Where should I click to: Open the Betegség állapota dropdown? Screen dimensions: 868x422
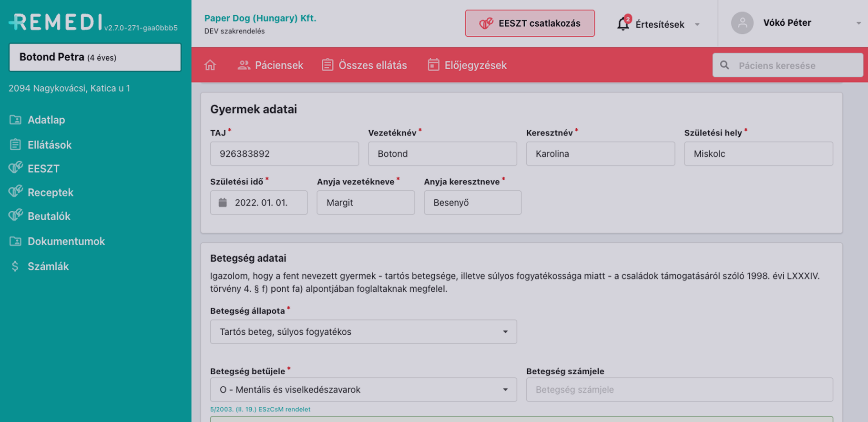click(363, 332)
